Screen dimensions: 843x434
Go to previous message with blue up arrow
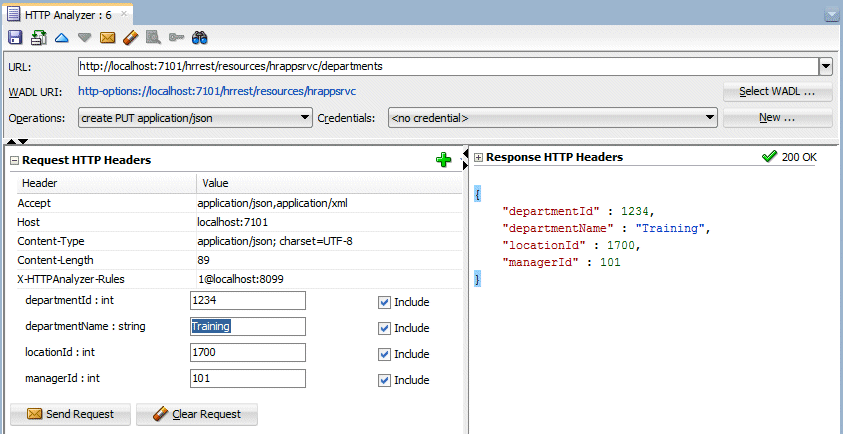point(62,38)
